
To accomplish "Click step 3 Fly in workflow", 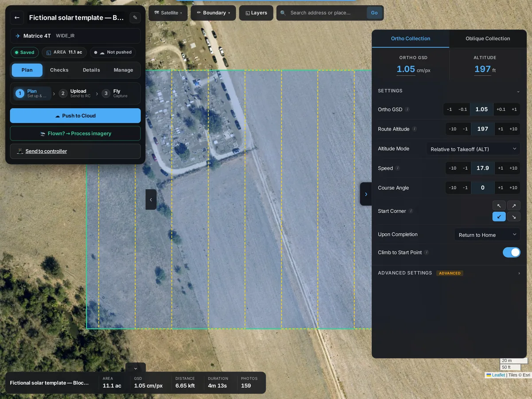I will 115,94.
